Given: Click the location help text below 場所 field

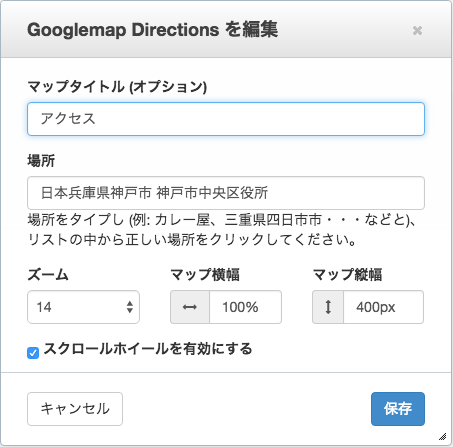Looking at the screenshot, I should [x=222, y=230].
